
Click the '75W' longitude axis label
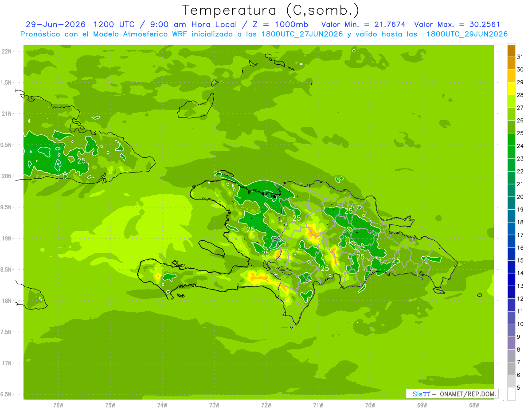[x=110, y=405]
